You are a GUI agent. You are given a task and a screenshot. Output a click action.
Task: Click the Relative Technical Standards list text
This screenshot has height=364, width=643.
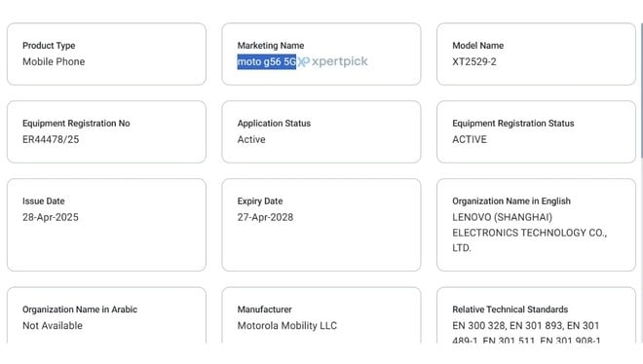[526, 332]
